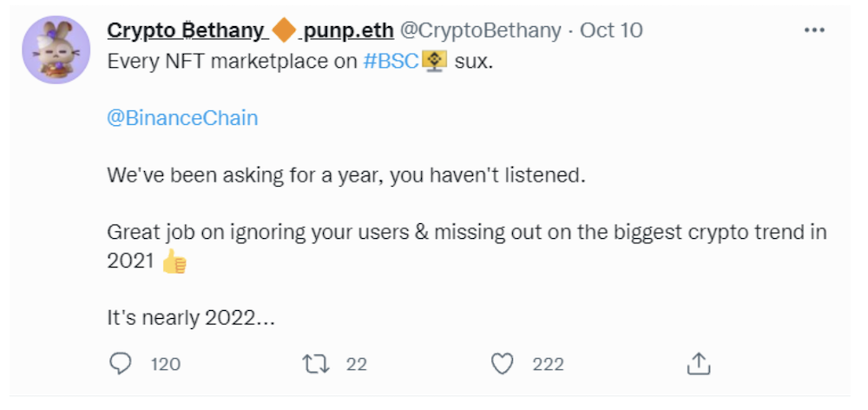Open the #BSC hashtag link
The height and width of the screenshot is (410, 868).
click(391, 62)
